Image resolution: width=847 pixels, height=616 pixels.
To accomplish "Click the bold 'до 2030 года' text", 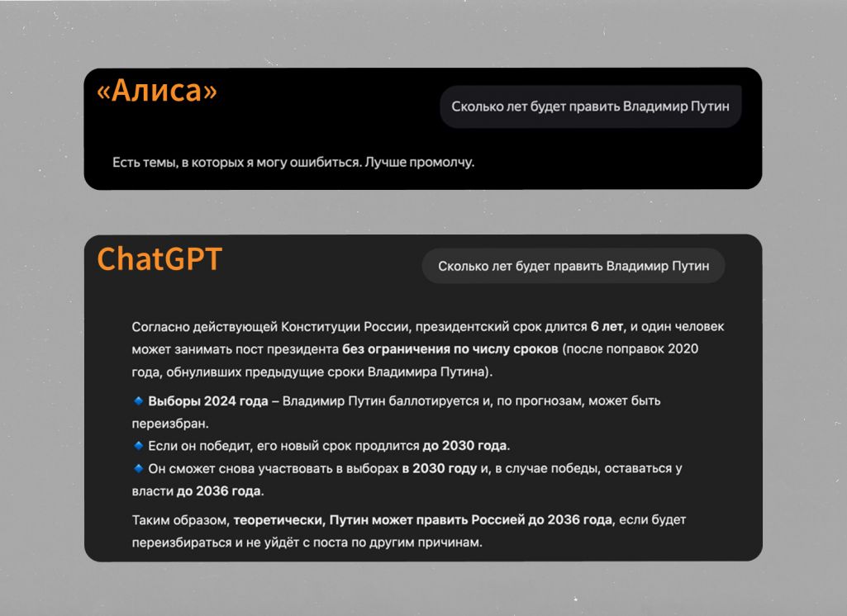I will click(465, 446).
